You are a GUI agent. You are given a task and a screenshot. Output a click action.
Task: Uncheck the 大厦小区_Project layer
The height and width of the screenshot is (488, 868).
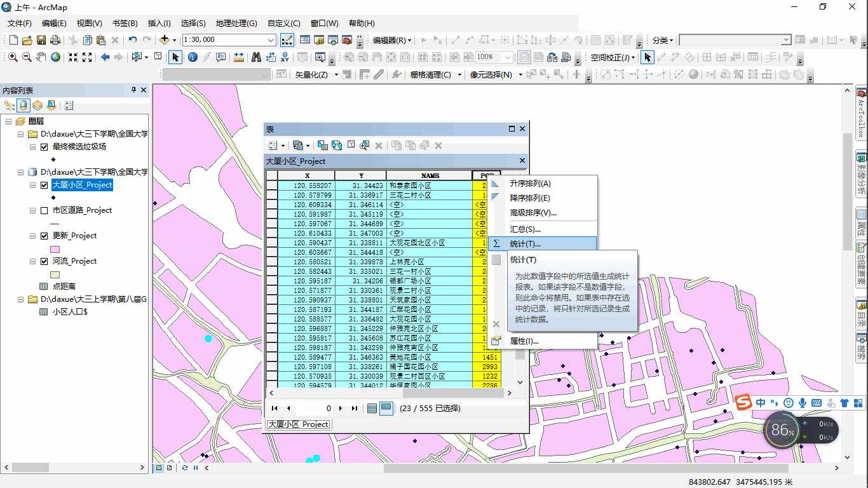(x=44, y=185)
